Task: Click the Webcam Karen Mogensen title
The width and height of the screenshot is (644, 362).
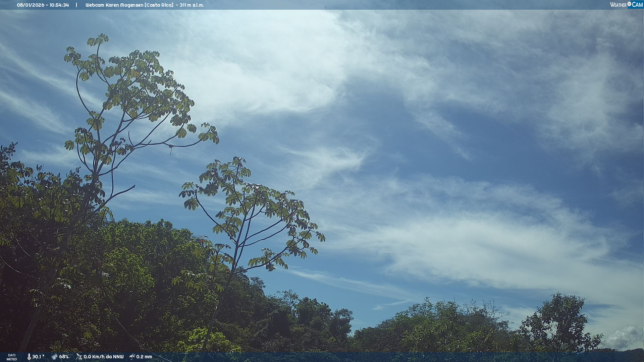Action: tap(114, 5)
